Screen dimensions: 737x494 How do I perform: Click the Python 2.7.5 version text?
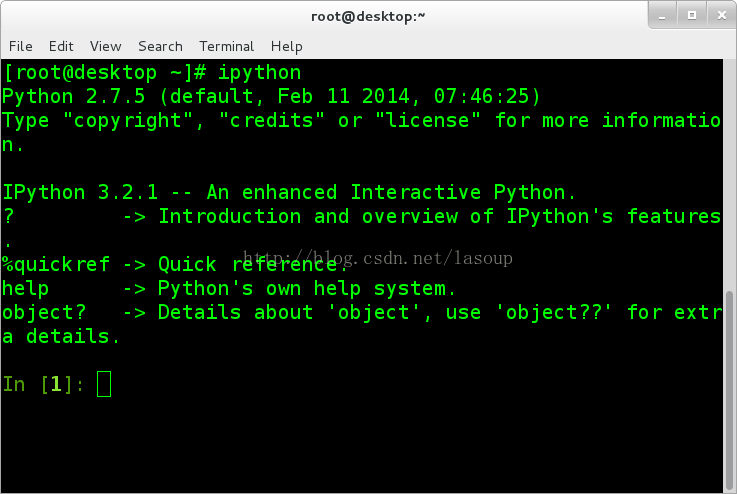point(74,97)
